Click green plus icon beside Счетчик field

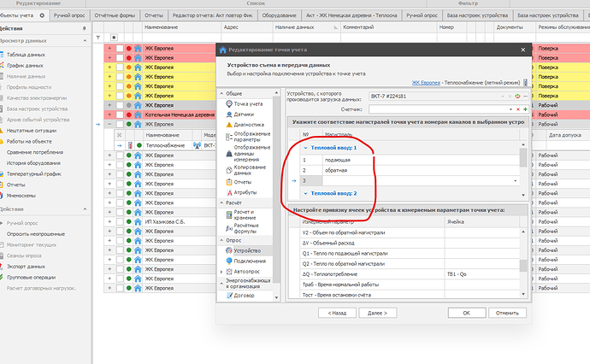(524, 109)
